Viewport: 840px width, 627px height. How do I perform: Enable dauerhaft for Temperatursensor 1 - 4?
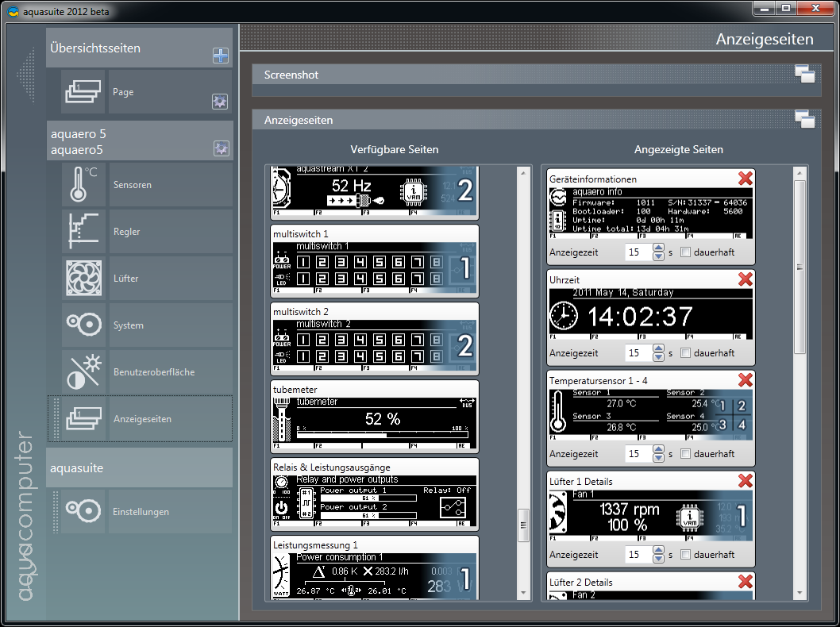point(685,453)
